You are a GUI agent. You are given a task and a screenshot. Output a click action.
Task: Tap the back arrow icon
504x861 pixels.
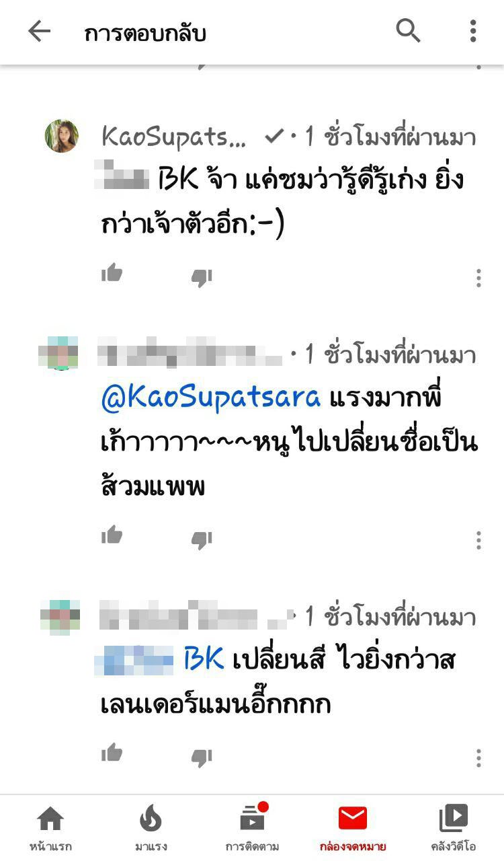[x=39, y=32]
